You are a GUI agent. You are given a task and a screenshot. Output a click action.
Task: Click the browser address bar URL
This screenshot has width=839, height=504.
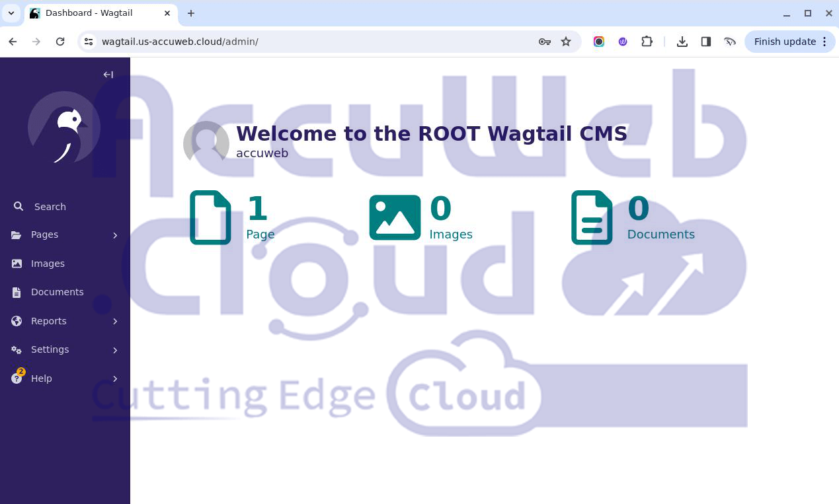[180, 42]
